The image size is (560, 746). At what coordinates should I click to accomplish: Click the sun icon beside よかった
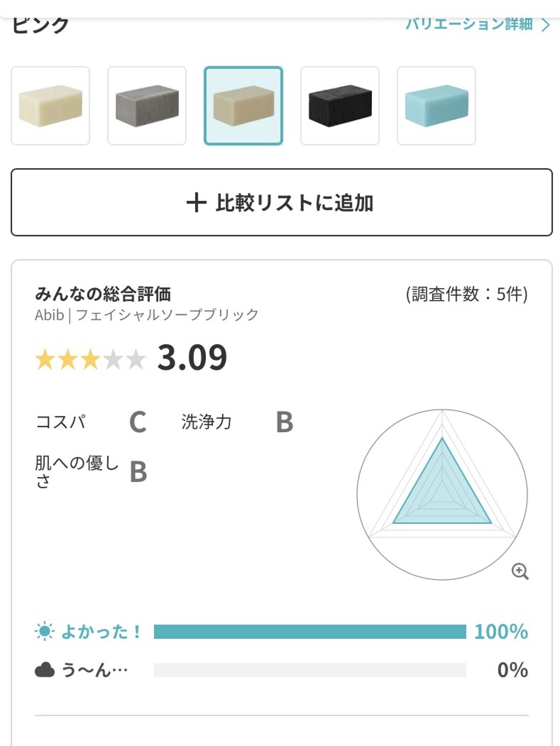pyautogui.click(x=45, y=632)
